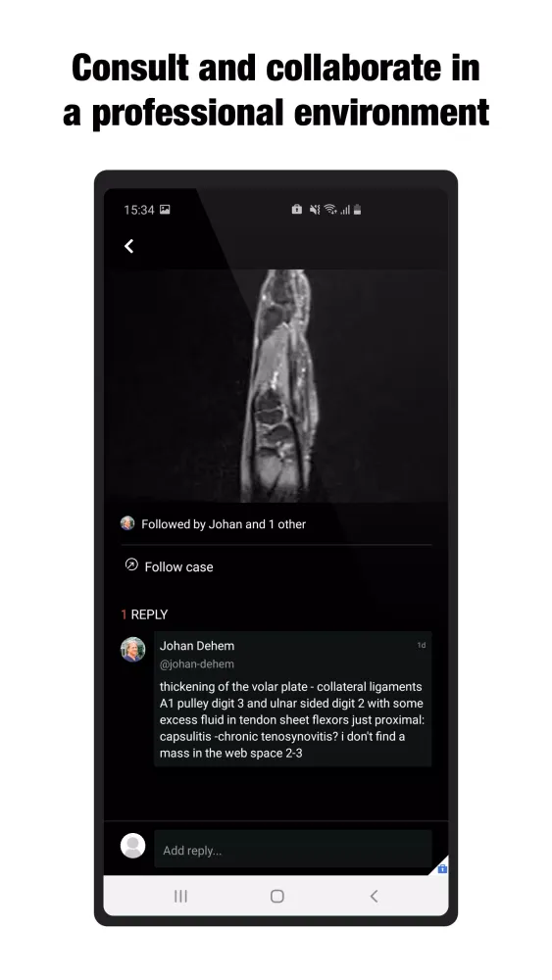This screenshot has width=552, height=980.
Task: Tap the picture icon in status bar
Action: [x=165, y=210]
